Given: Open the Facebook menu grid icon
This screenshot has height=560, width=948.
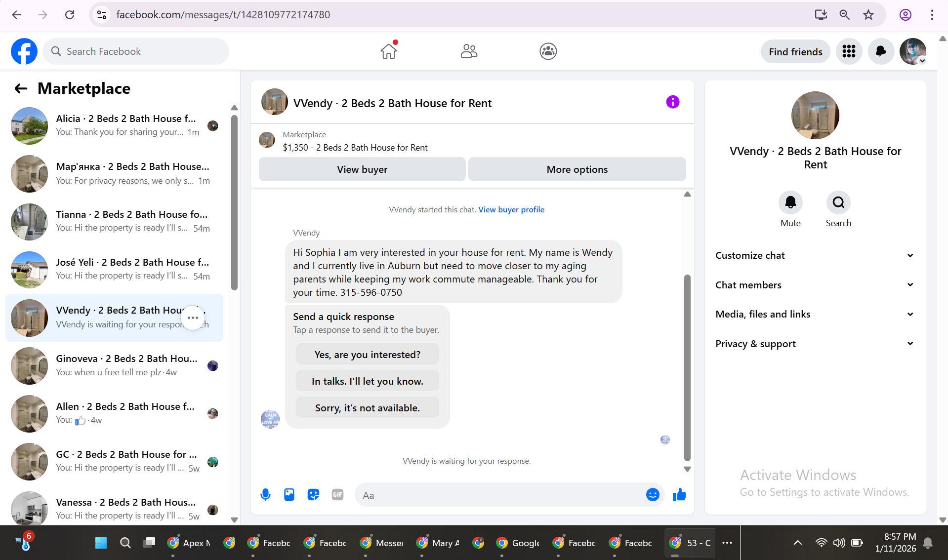Looking at the screenshot, I should [x=849, y=51].
